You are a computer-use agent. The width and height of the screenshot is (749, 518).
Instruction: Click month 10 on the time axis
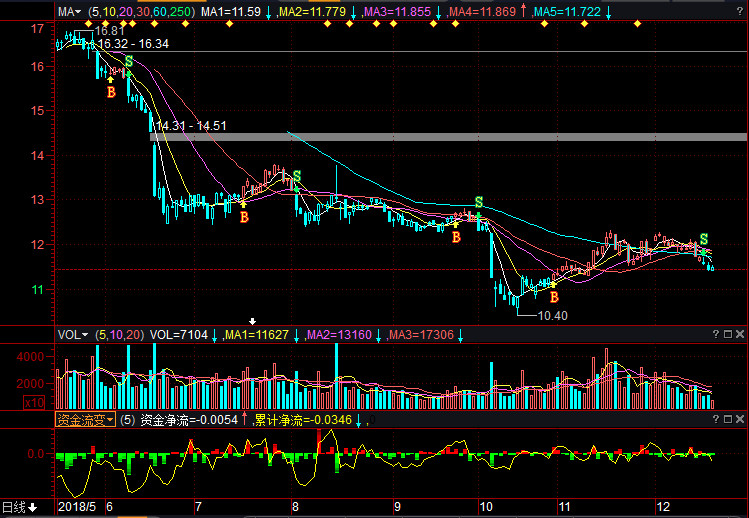pyautogui.click(x=486, y=507)
